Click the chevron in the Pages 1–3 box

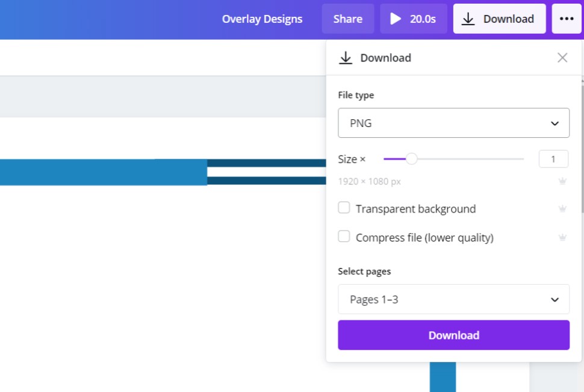point(554,300)
